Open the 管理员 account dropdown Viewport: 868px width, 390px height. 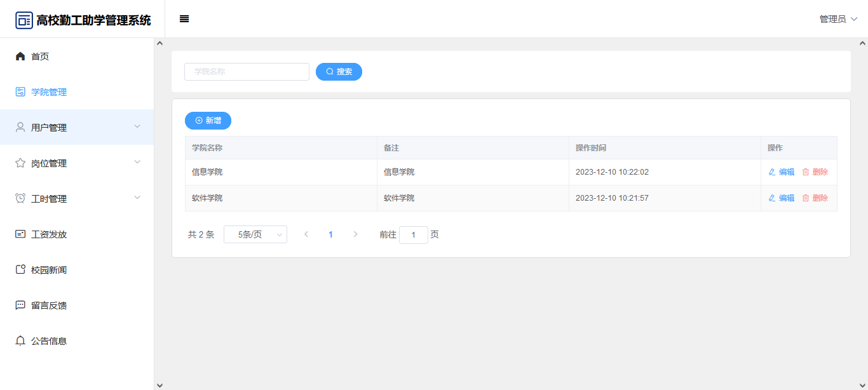(838, 19)
